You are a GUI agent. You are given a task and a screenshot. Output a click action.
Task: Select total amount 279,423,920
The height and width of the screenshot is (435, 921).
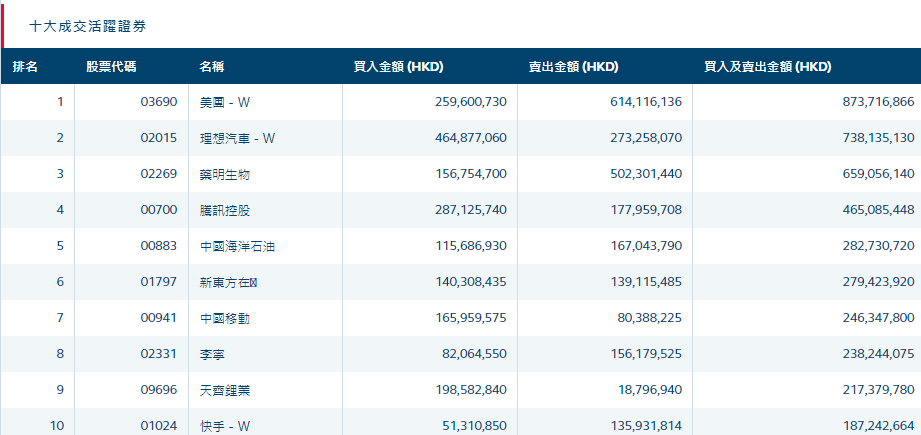click(x=879, y=282)
